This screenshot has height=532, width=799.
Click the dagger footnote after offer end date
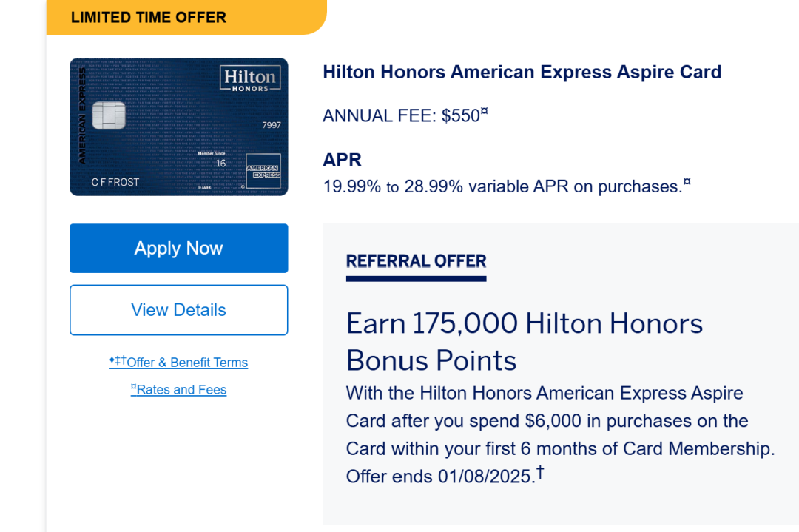tap(539, 472)
